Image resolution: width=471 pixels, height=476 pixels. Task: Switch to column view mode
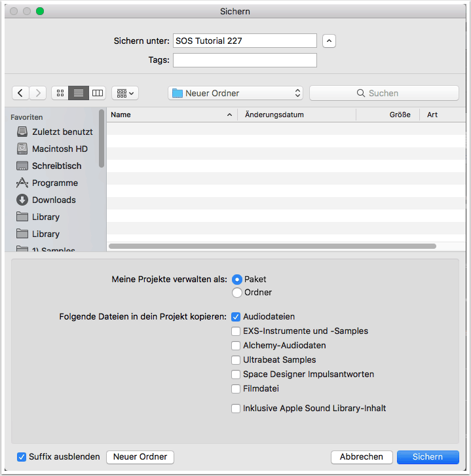(x=97, y=93)
